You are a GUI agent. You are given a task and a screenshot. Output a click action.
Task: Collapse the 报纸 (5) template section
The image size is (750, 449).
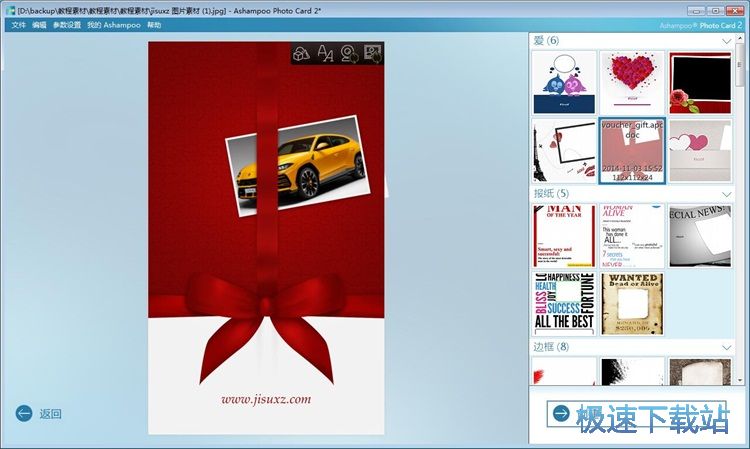(727, 194)
